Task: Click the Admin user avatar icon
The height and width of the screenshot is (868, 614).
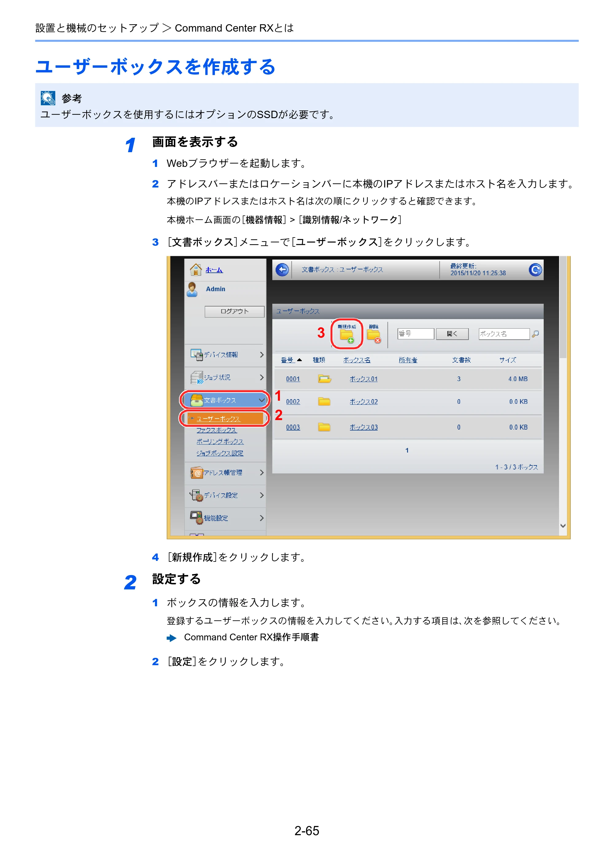Action: pos(192,290)
